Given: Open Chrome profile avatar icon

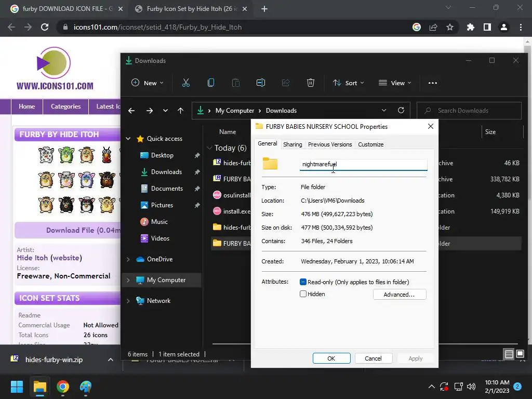Looking at the screenshot, I should [504, 27].
